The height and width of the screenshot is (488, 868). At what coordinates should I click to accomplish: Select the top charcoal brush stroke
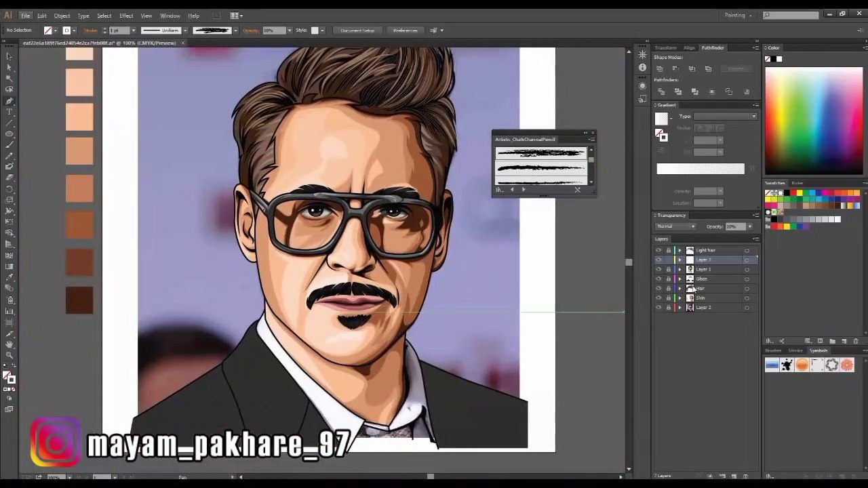tap(540, 153)
